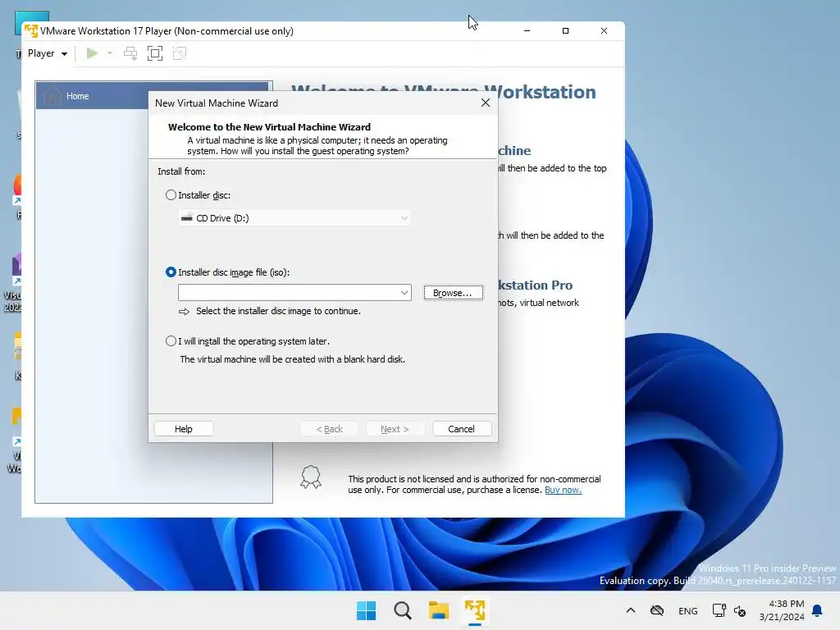Open Windows Search from taskbar
840x630 pixels.
point(402,610)
